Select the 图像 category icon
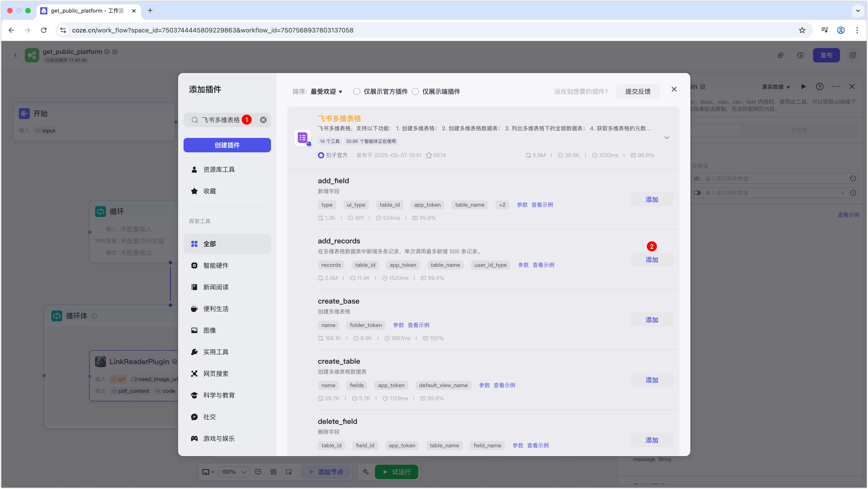The height and width of the screenshot is (489, 868). tap(194, 330)
